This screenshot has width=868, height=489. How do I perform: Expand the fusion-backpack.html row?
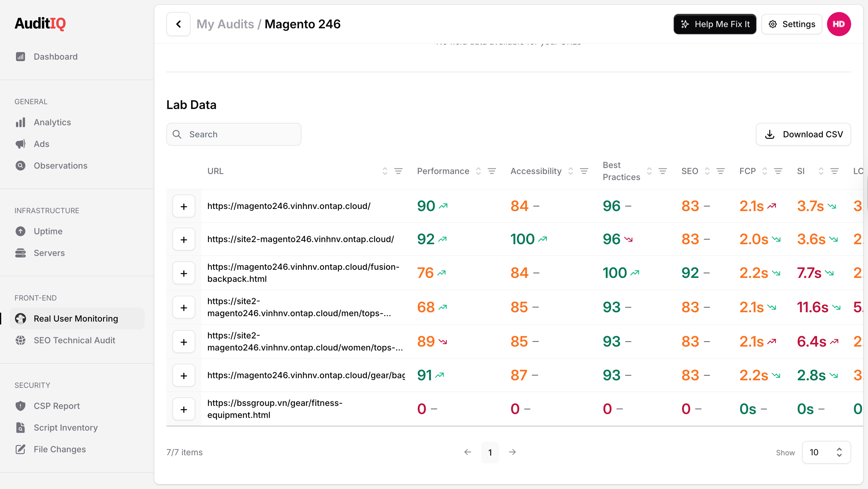pos(184,273)
